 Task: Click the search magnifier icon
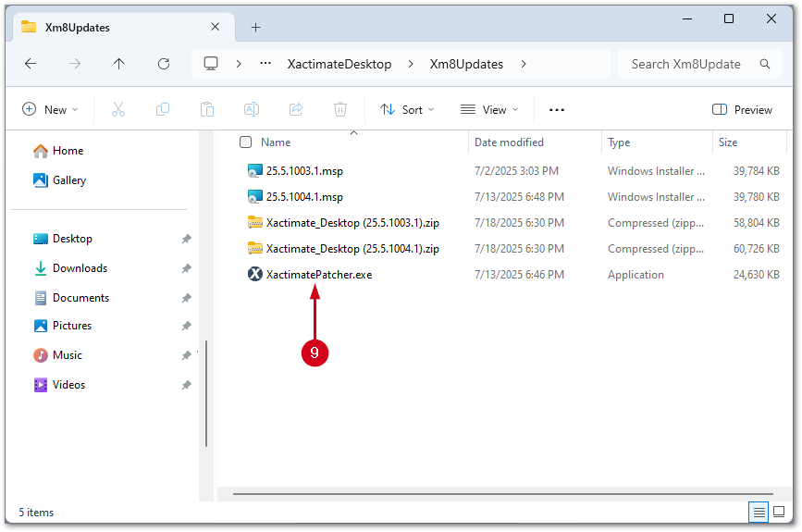pyautogui.click(x=765, y=64)
